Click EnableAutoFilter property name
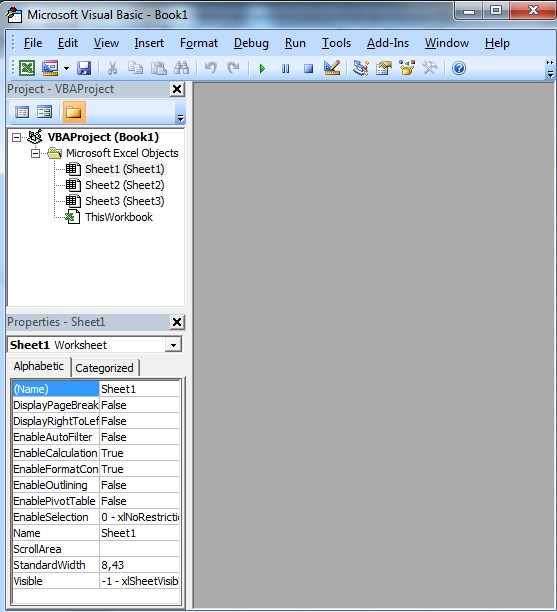Viewport: 557px width, 612px height. pos(56,437)
